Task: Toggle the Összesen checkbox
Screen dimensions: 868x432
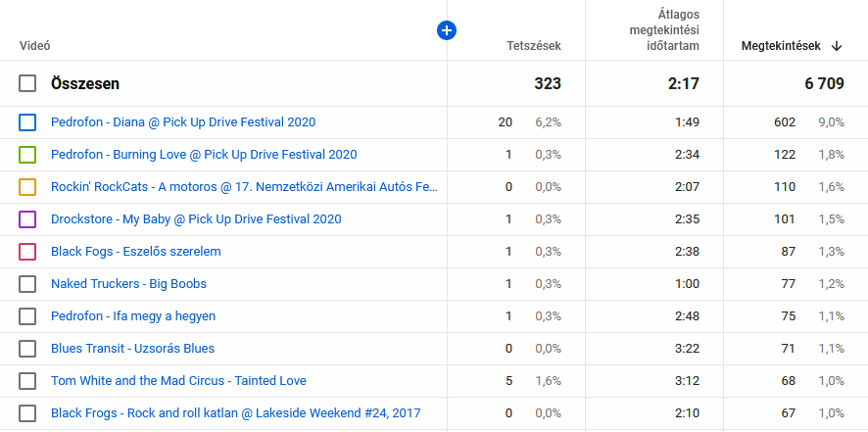Action: [27, 84]
